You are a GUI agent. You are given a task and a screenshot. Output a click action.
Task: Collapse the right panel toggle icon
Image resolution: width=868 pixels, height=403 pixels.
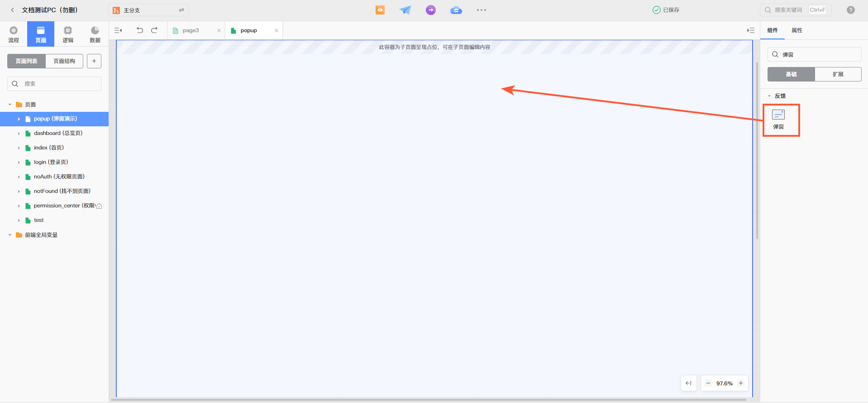751,30
